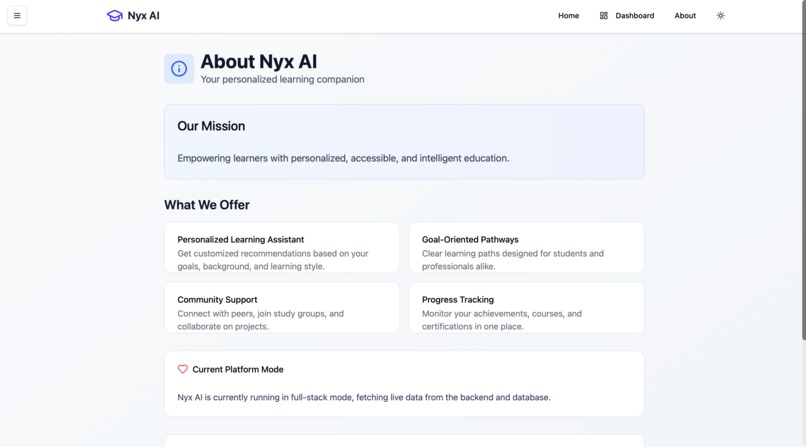
Task: Click 'Your personalized learning companion' subtitle
Action: 282,80
